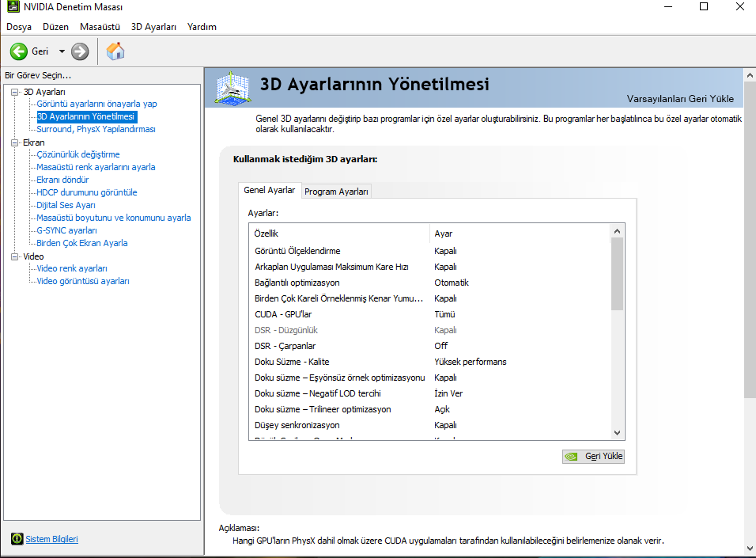Select the Genel Ayarlar tab
Image resolution: width=756 pixels, height=558 pixels.
click(270, 190)
